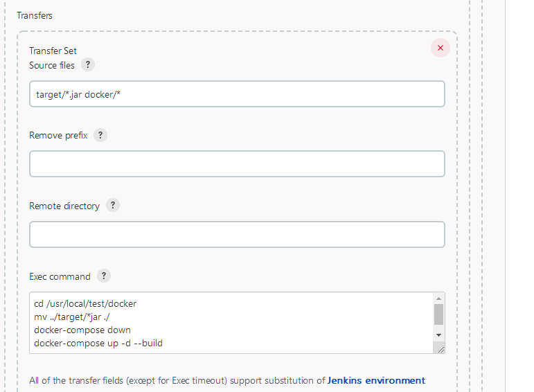Delete the Transfer Set with red X
Viewport: 534px width, 392px height.
440,48
